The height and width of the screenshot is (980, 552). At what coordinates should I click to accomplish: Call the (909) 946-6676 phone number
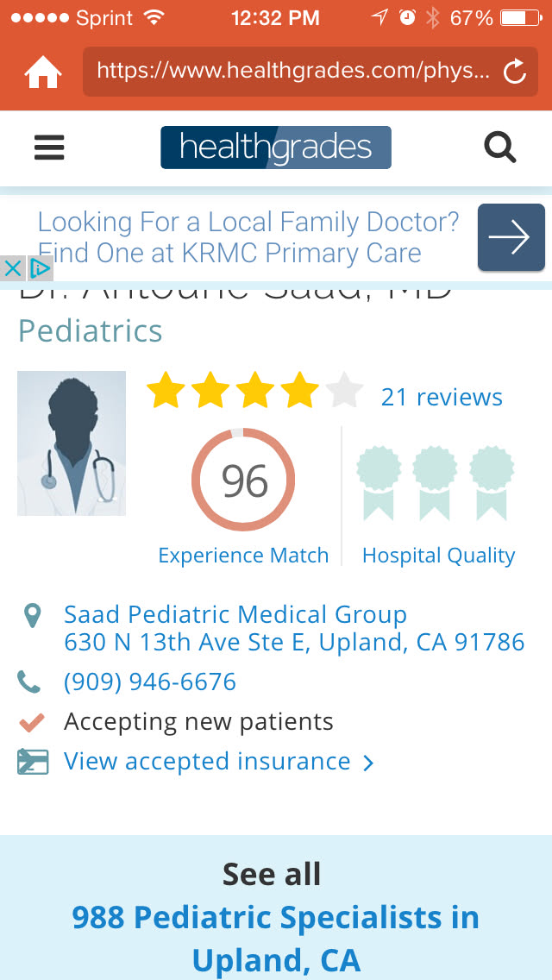coord(150,682)
